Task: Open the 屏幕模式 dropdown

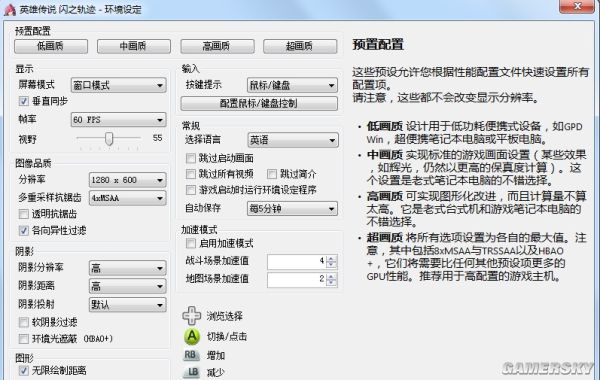Action: tap(119, 85)
